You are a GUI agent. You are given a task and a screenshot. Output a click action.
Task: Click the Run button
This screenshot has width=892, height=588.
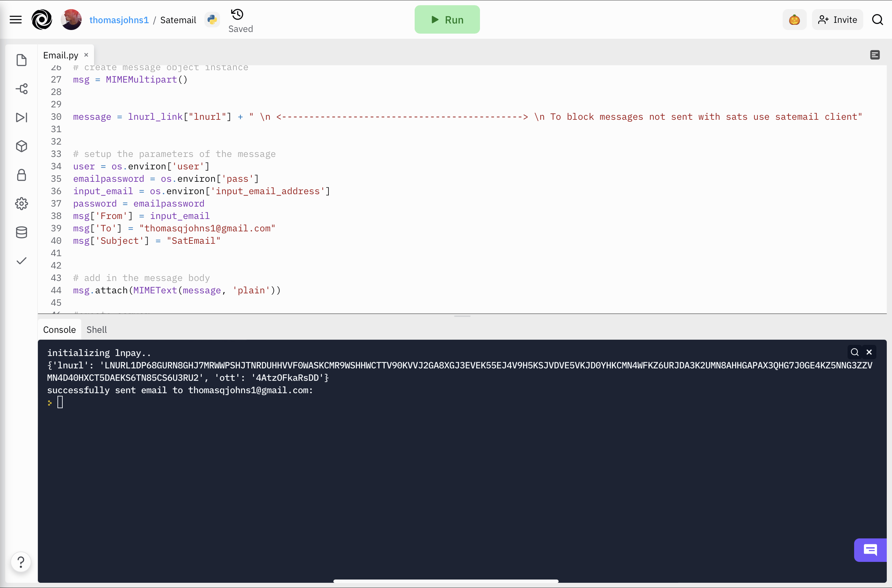[x=447, y=20]
